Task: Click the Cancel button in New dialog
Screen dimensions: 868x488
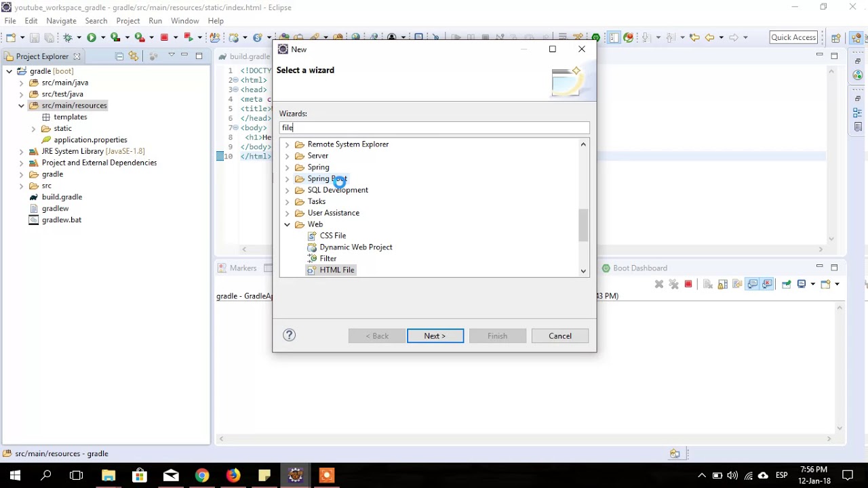Action: tap(560, 335)
